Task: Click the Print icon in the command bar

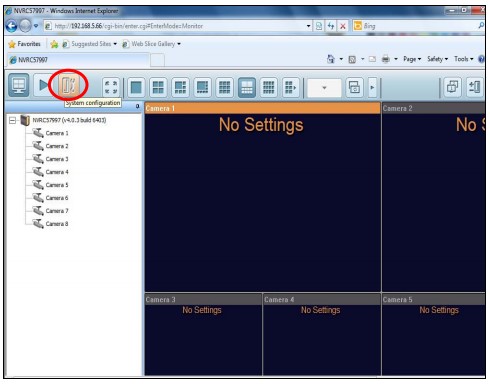Action: [386, 59]
